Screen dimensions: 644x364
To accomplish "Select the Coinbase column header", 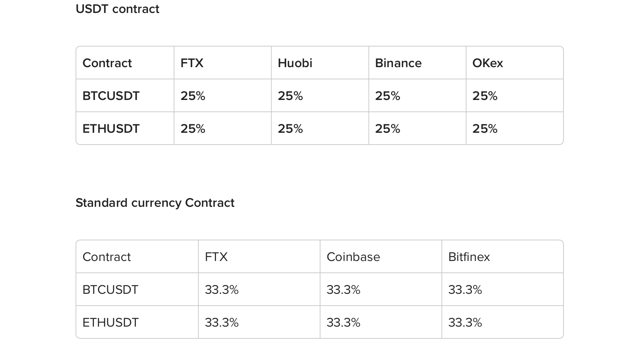I will 353,257.
